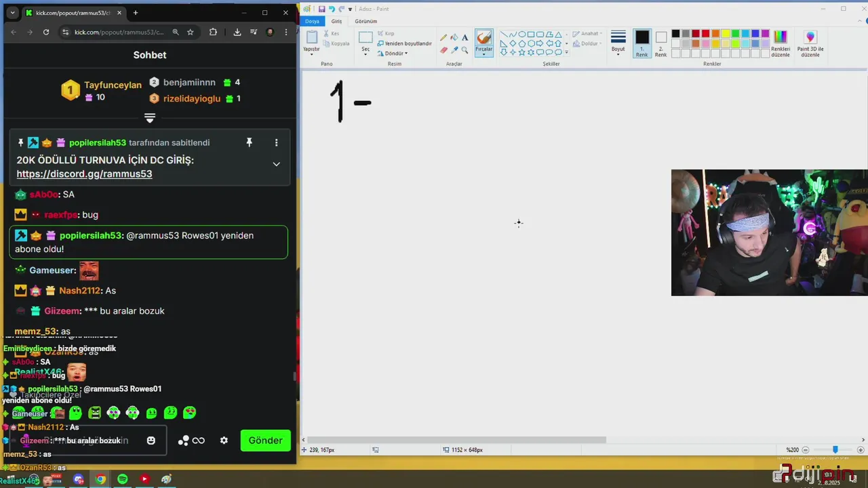This screenshot has width=868, height=488.
Task: Open the Dosya file menu in Paint
Action: pyautogui.click(x=312, y=21)
